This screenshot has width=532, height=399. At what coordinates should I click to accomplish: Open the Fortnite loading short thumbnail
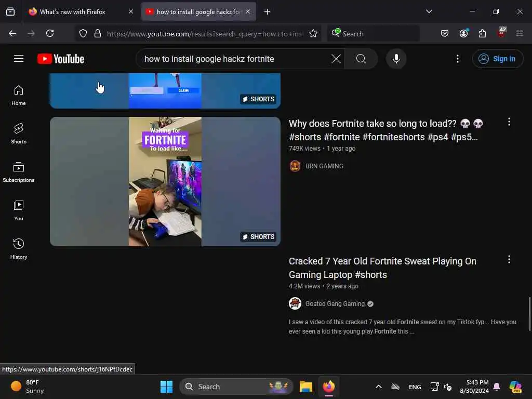[165, 181]
